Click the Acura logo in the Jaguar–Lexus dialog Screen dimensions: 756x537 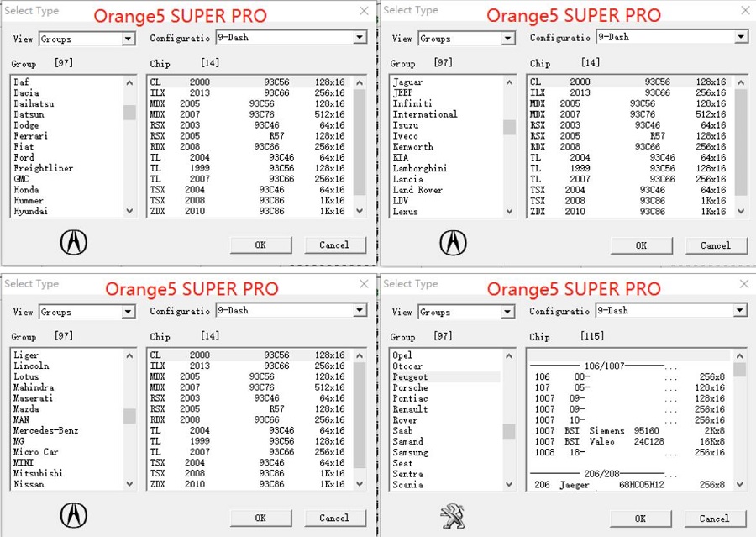pyautogui.click(x=454, y=242)
